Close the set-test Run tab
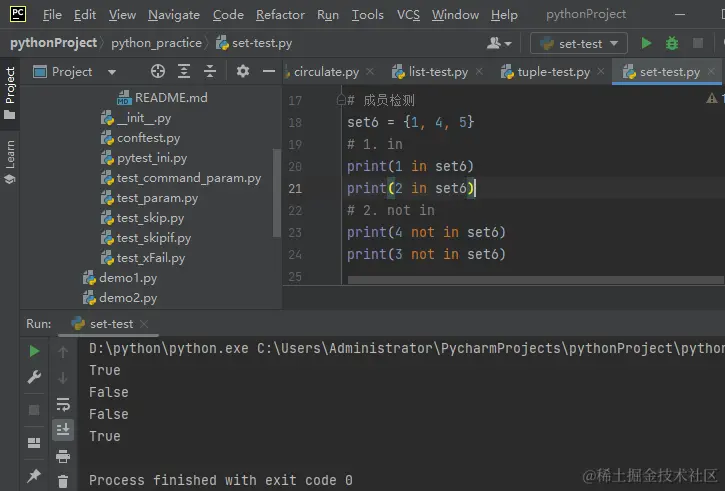 [x=144, y=324]
